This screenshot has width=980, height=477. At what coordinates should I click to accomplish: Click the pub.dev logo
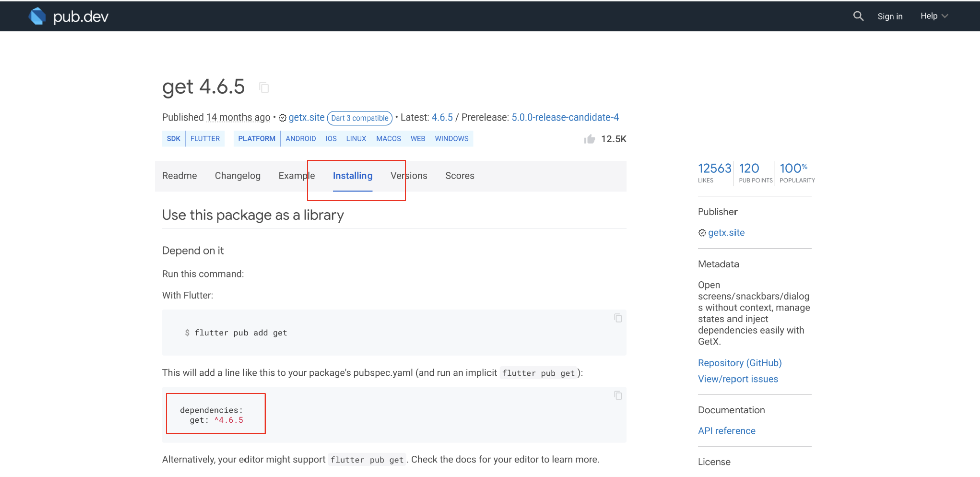(x=68, y=16)
